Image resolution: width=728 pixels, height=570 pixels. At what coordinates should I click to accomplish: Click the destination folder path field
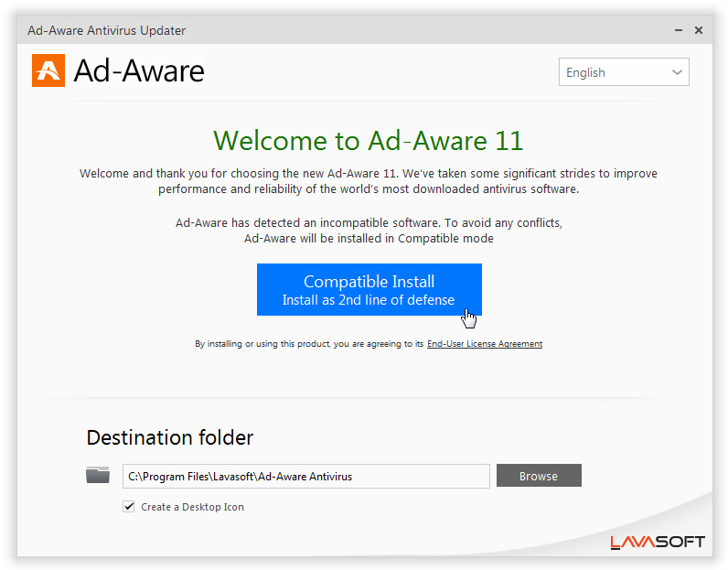[306, 476]
